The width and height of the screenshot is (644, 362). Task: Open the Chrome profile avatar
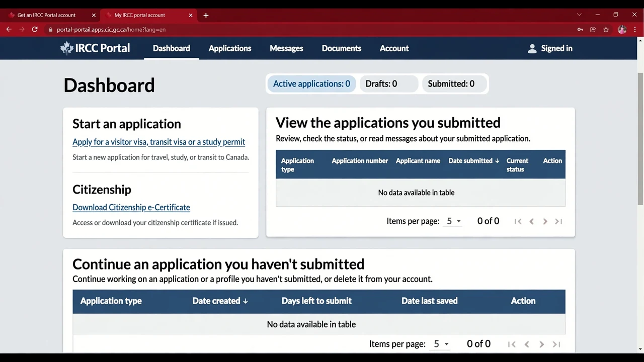622,30
